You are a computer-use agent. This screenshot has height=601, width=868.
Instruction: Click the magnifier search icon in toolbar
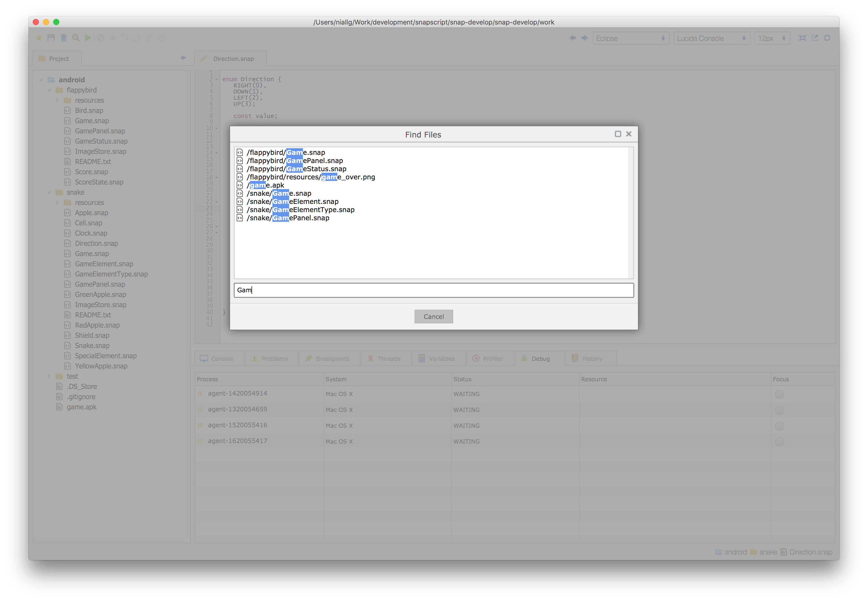76,38
